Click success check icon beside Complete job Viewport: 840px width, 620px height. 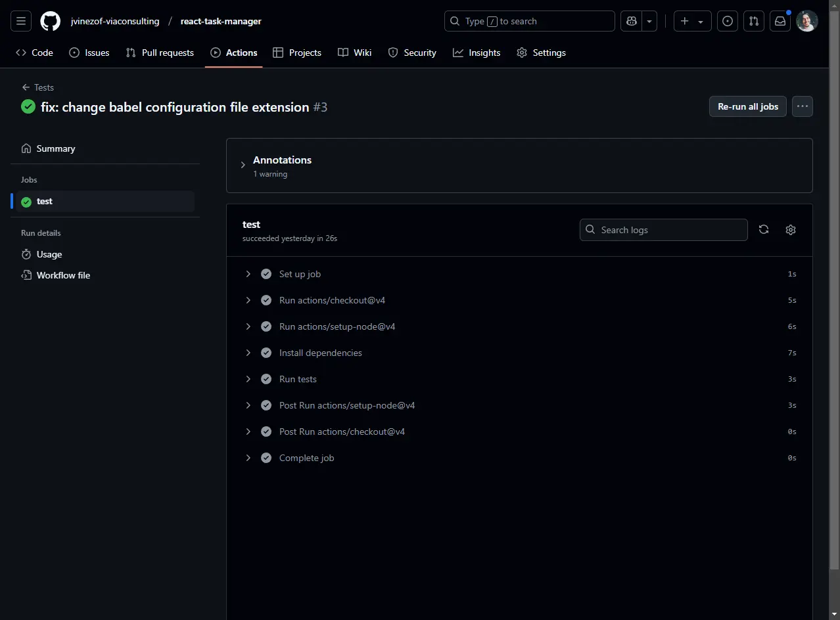tap(266, 458)
